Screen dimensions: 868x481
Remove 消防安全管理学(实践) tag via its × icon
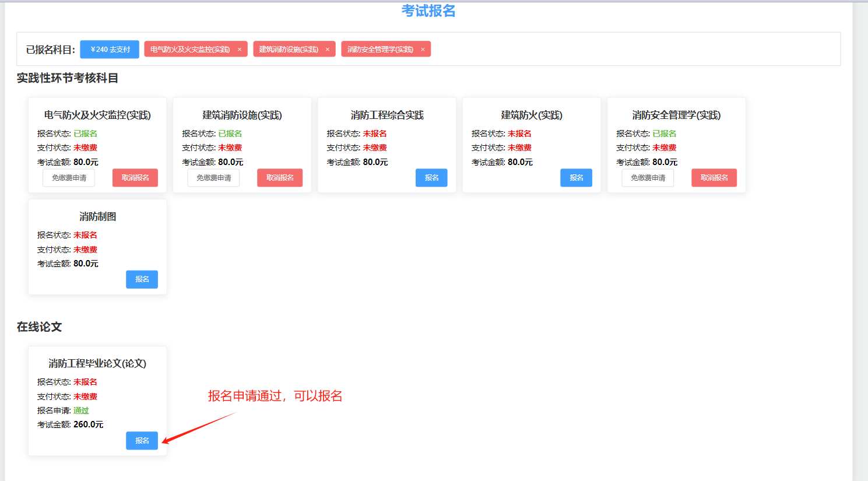[423, 50]
